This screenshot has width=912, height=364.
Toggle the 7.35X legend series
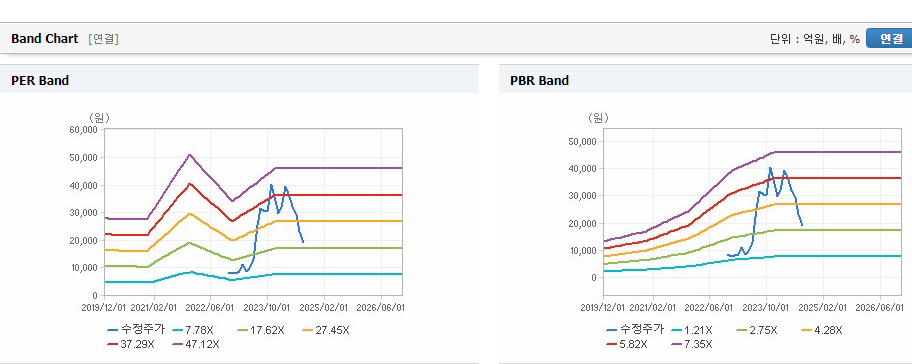[x=692, y=344]
